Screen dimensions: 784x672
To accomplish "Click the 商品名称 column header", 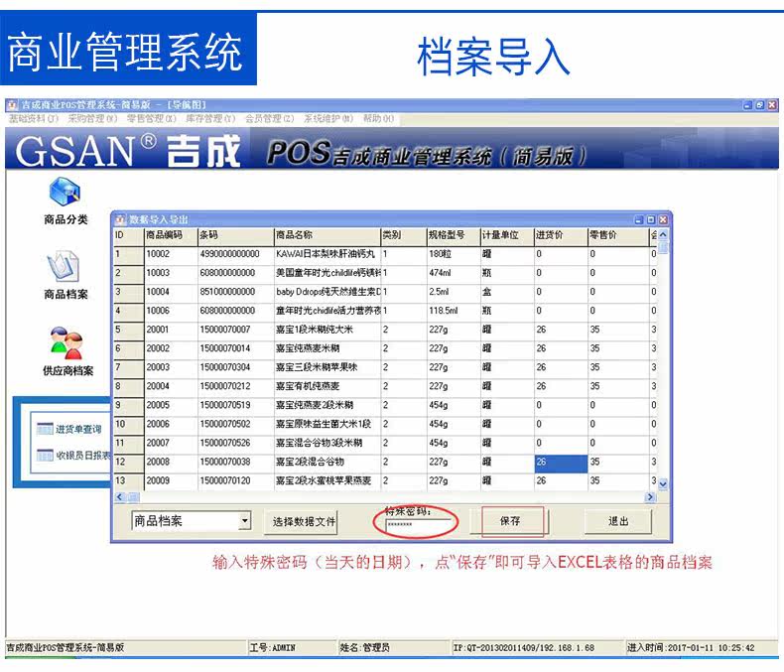I will click(327, 235).
